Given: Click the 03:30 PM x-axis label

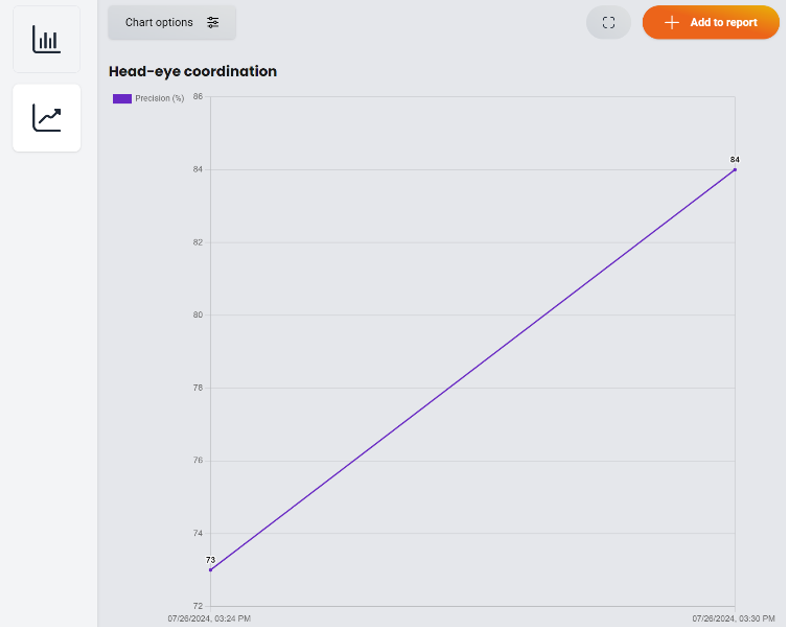Looking at the screenshot, I should tap(733, 618).
